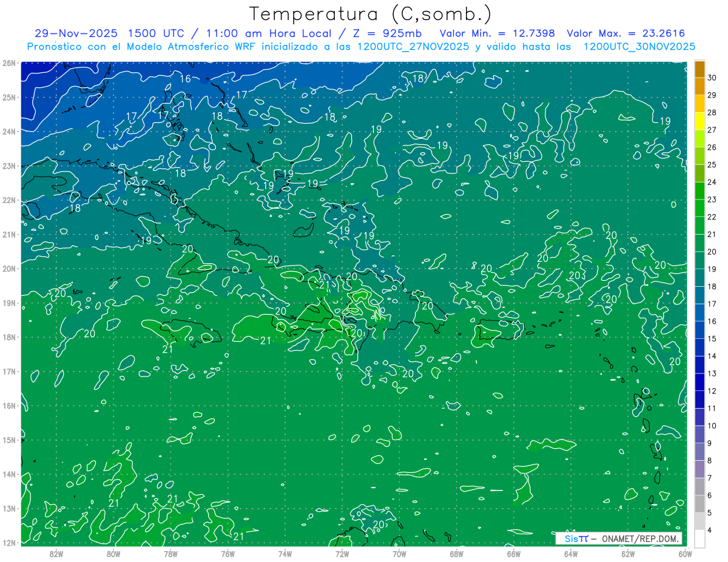
Task: Click the longitude axis label '60W'
Action: (685, 554)
